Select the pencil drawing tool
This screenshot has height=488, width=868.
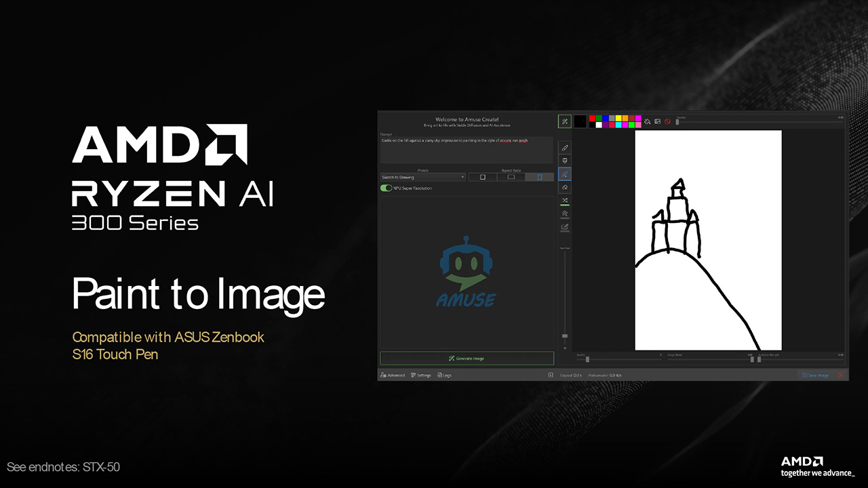click(x=565, y=147)
